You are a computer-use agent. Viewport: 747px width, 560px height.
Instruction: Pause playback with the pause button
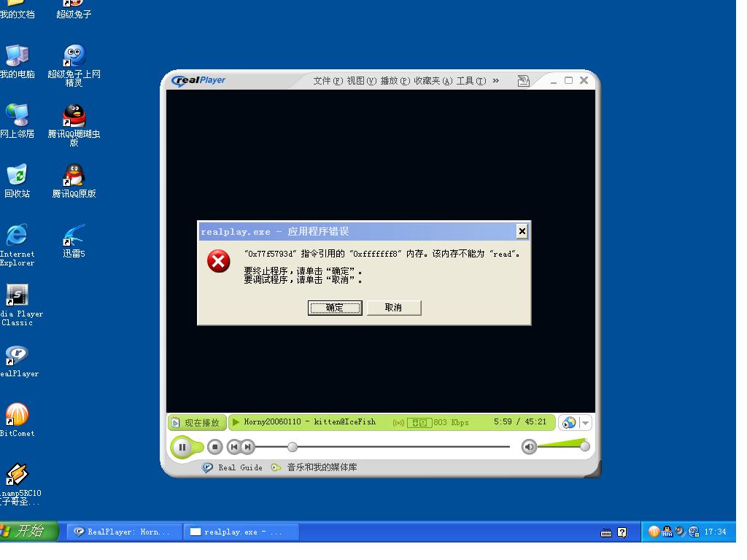(182, 447)
